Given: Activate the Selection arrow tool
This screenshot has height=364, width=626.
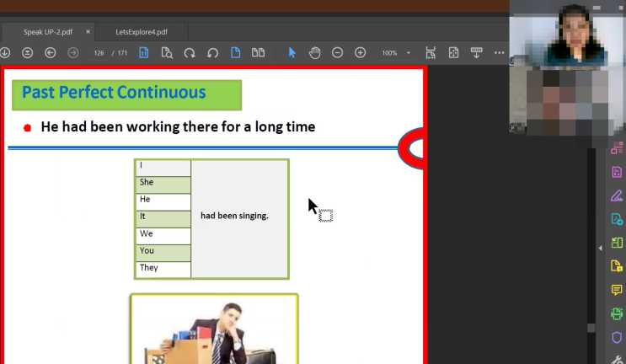Looking at the screenshot, I should point(292,53).
